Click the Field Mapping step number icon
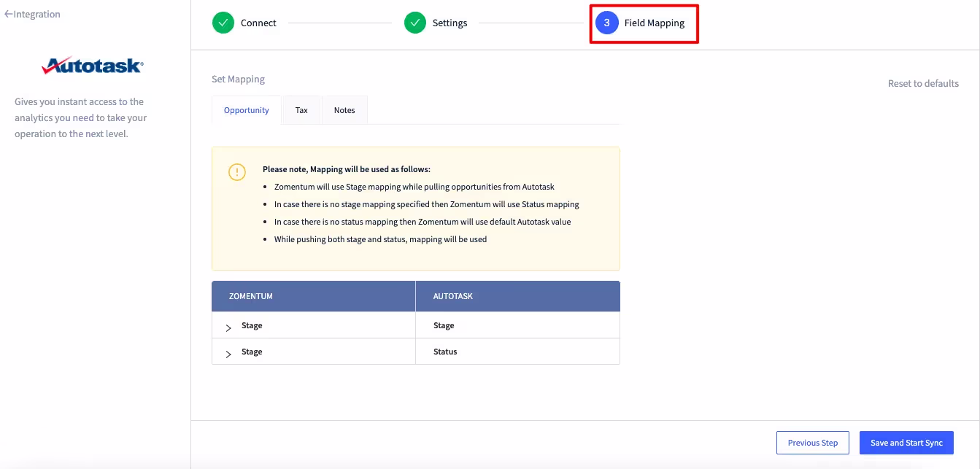 click(606, 23)
